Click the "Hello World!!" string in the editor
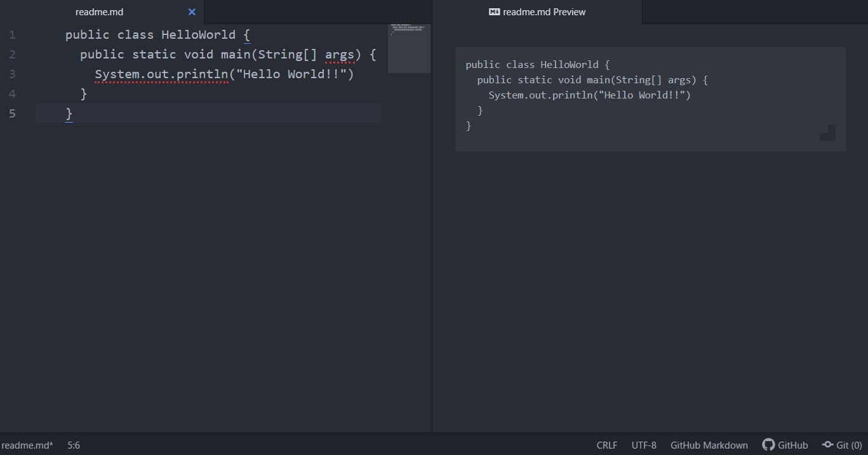Screen dimensions: 868x455 (x=291, y=74)
